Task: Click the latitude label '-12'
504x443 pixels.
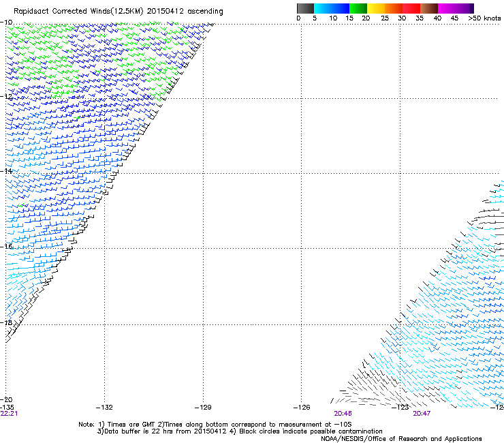Action: click(x=6, y=97)
